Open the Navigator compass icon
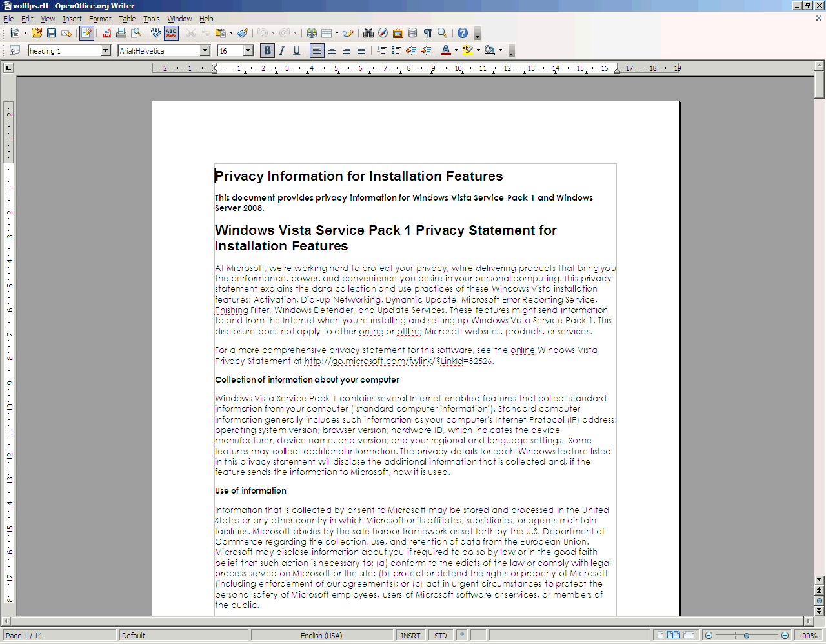This screenshot has height=644, width=826. click(383, 33)
